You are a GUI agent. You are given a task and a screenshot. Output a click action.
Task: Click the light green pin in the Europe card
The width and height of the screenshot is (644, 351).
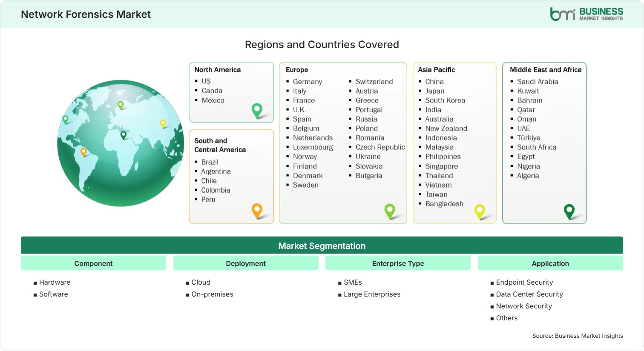(x=390, y=211)
